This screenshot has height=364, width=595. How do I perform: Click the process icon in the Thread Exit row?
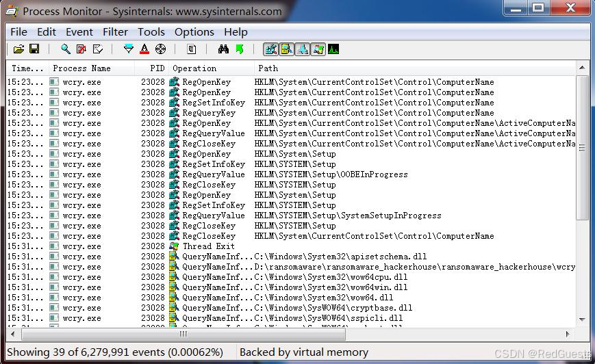[x=54, y=246]
